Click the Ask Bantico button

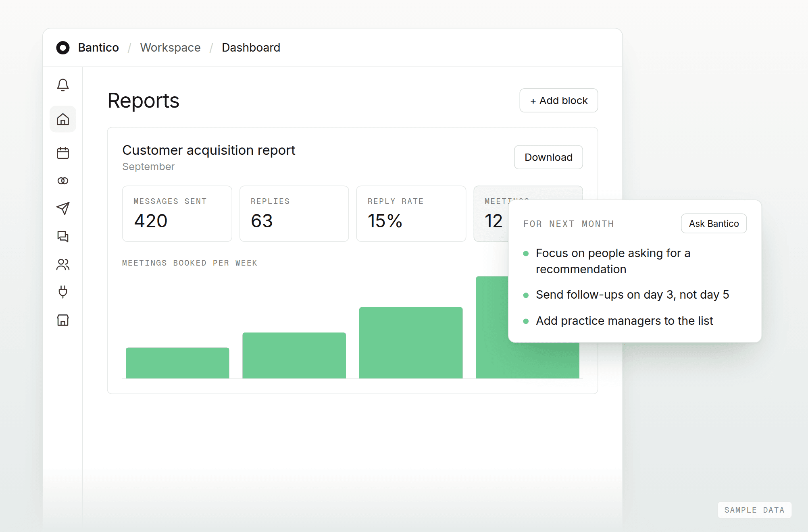tap(714, 224)
